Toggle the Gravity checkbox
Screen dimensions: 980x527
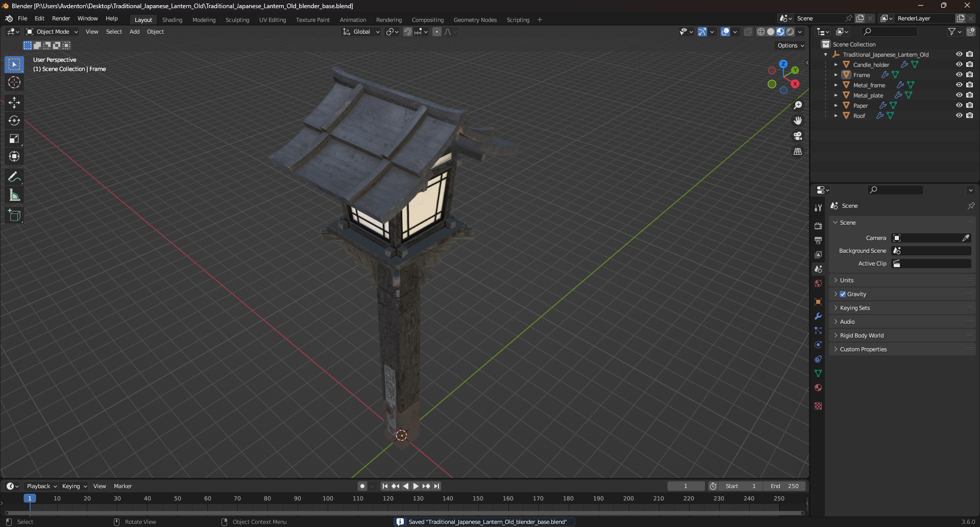pyautogui.click(x=843, y=294)
